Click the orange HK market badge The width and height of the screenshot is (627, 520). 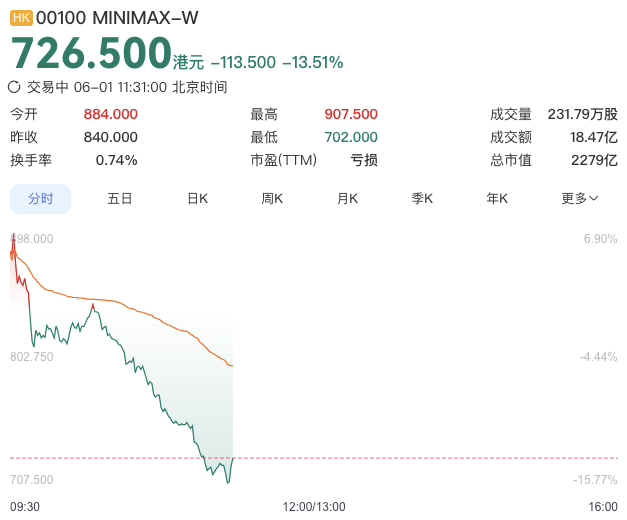(x=21, y=18)
